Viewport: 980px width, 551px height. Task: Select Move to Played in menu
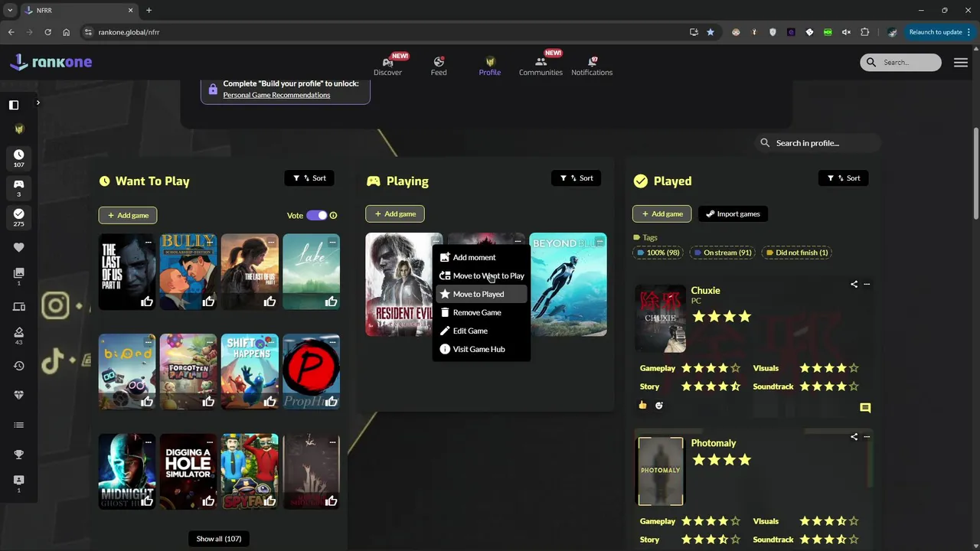(482, 294)
